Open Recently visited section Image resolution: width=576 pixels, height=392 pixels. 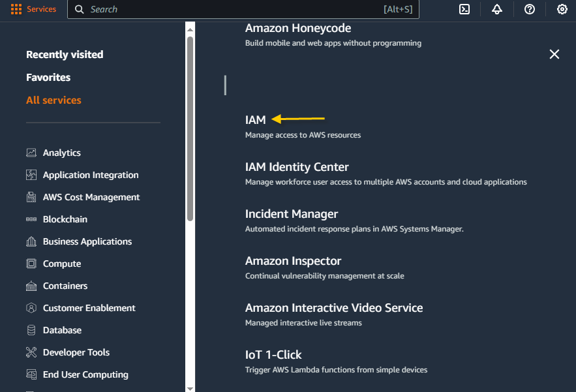tap(65, 54)
